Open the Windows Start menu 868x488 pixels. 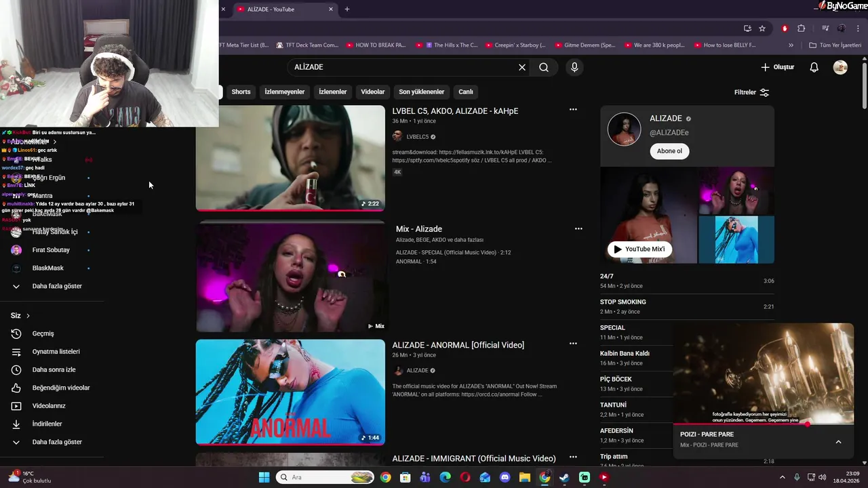pyautogui.click(x=264, y=477)
